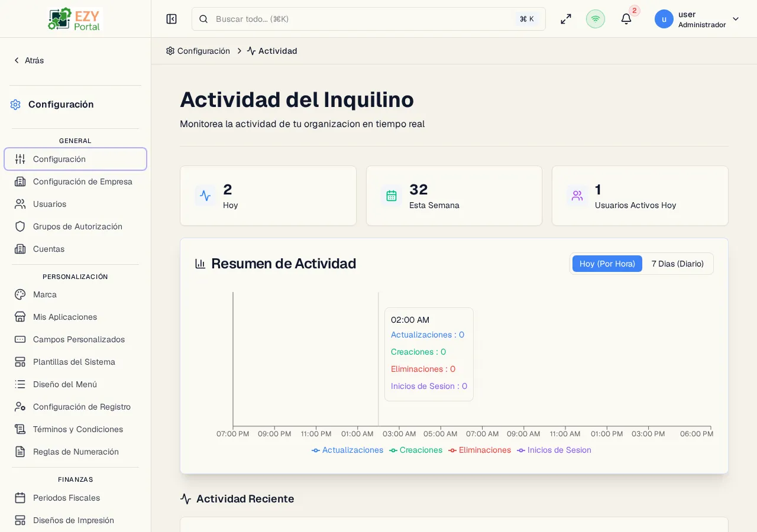Click the sliders icon beside Configuración item
This screenshot has width=757, height=532.
click(20, 159)
